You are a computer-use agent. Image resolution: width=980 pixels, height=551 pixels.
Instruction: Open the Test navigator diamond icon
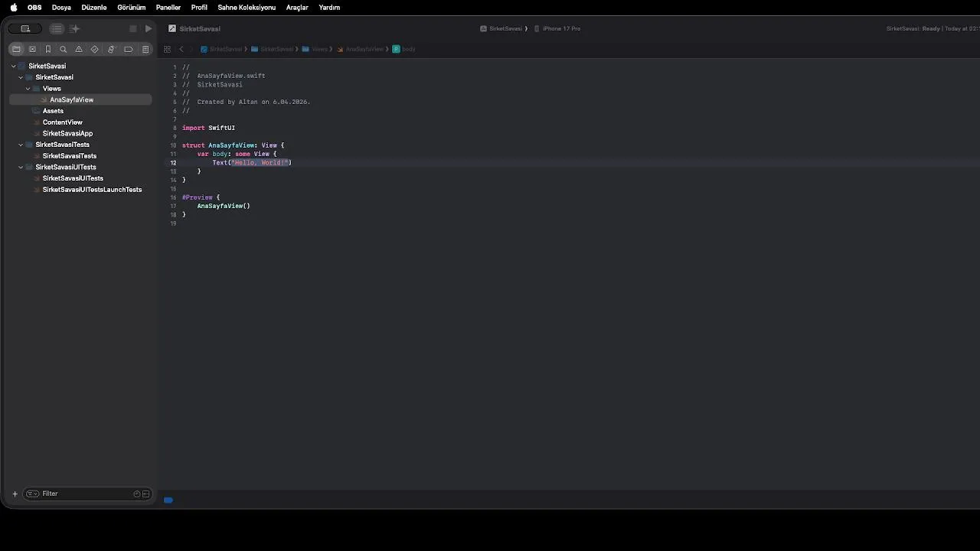click(x=95, y=49)
